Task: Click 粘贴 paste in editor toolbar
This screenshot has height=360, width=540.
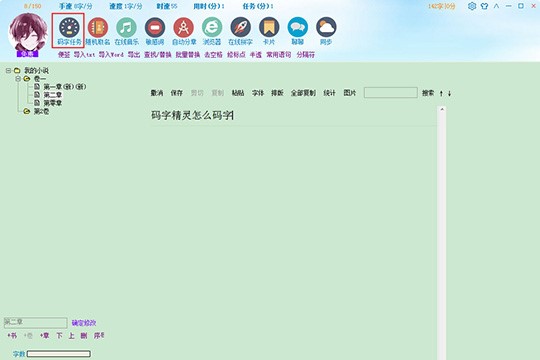Action: click(x=238, y=93)
